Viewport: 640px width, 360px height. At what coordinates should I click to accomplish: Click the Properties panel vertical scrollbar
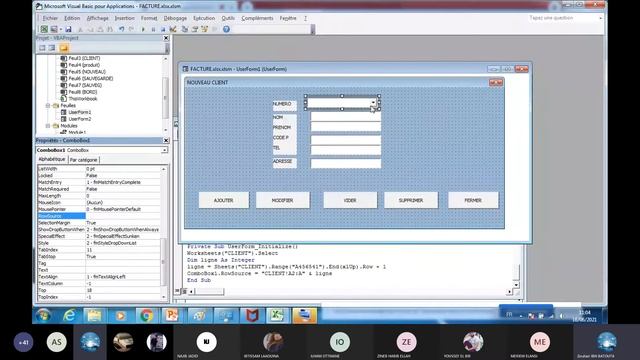164,233
